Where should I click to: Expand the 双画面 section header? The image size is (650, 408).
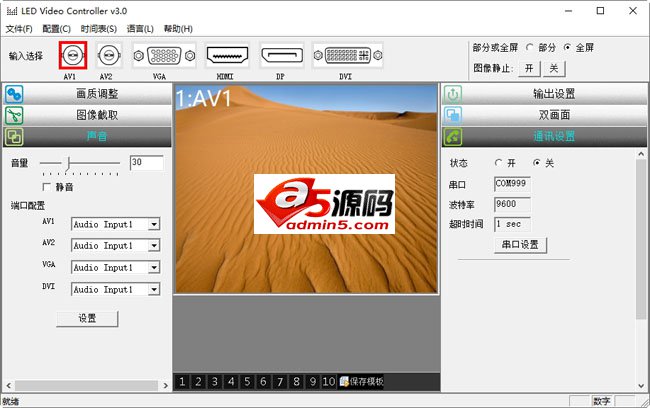[544, 115]
